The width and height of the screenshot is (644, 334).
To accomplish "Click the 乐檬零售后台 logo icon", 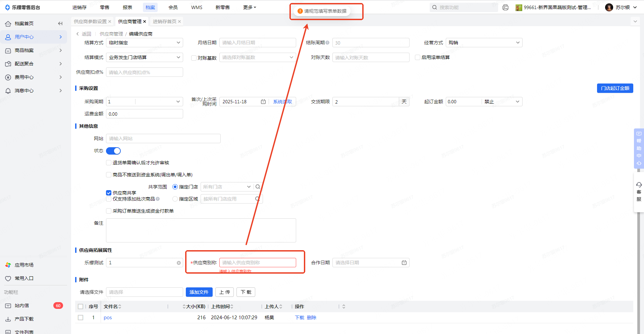I will click(x=7, y=7).
